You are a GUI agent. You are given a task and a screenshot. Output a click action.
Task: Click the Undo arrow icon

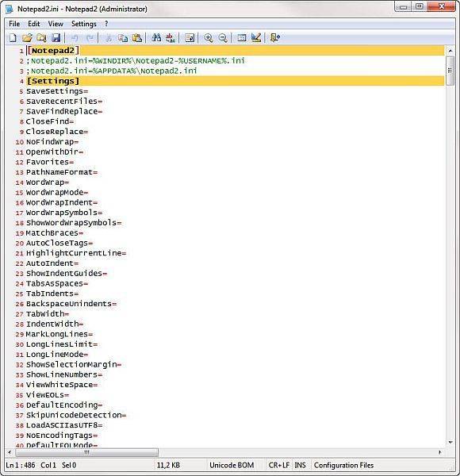coord(75,38)
